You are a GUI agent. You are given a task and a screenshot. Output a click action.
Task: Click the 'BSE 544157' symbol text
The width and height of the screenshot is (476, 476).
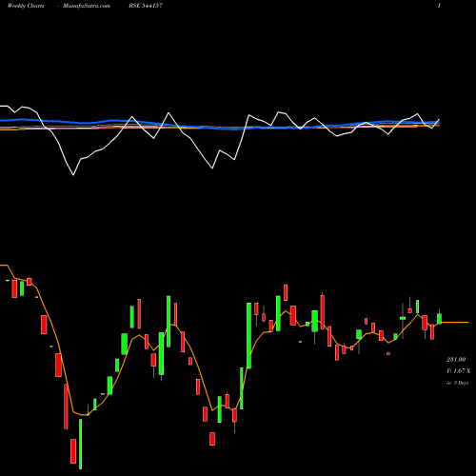pos(146,6)
